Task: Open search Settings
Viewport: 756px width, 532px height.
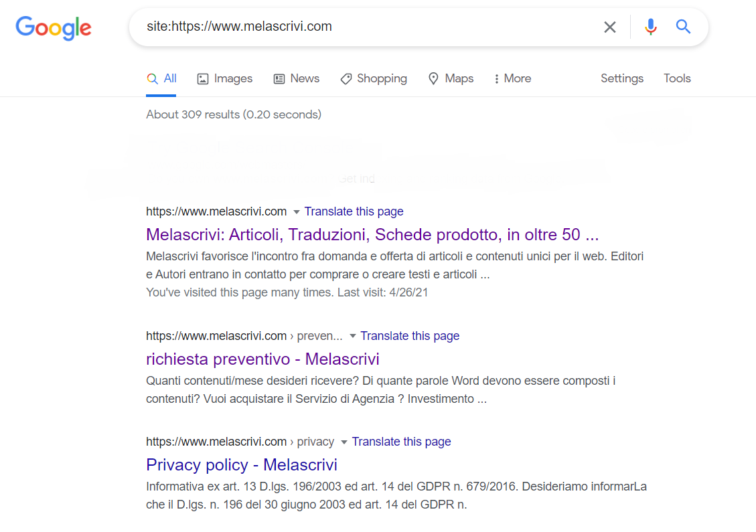Action: pos(622,78)
